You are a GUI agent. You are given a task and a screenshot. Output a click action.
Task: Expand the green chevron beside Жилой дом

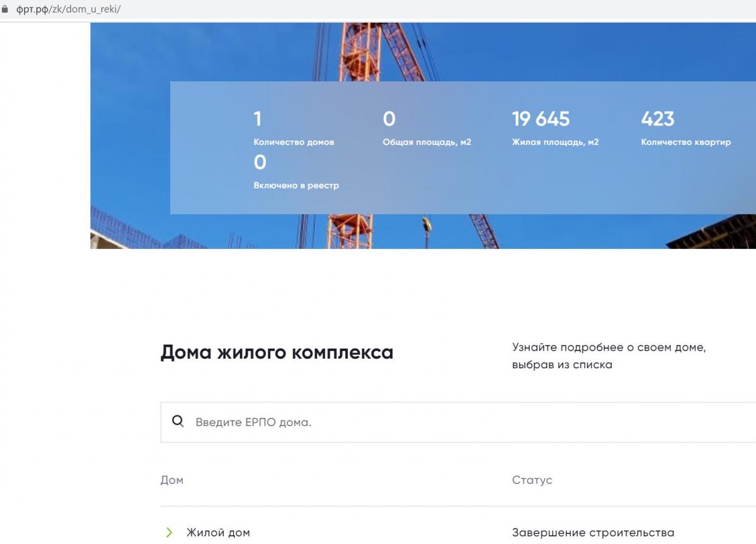pos(169,533)
